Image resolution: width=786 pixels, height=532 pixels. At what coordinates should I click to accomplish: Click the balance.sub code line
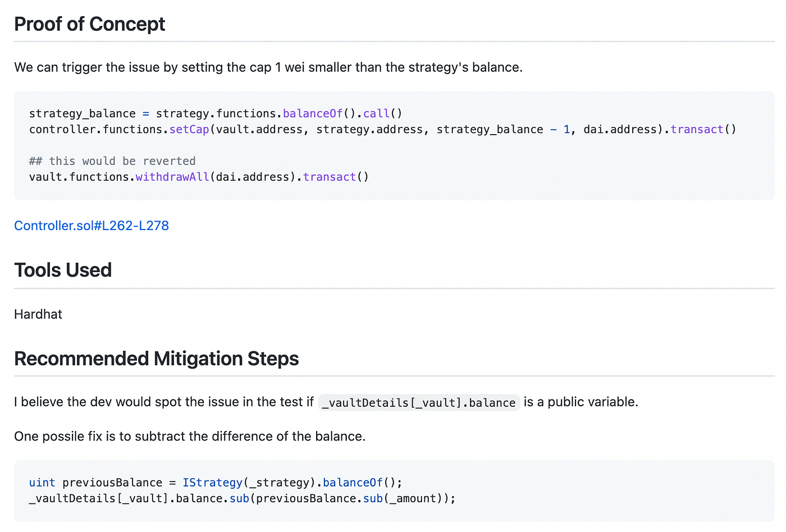pyautogui.click(x=241, y=498)
